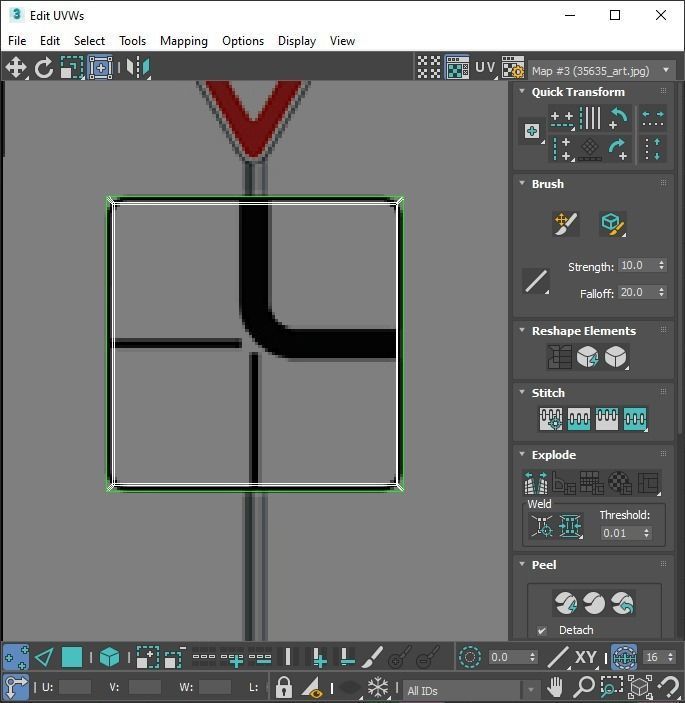Click the Strength spinner arrows

point(661,265)
